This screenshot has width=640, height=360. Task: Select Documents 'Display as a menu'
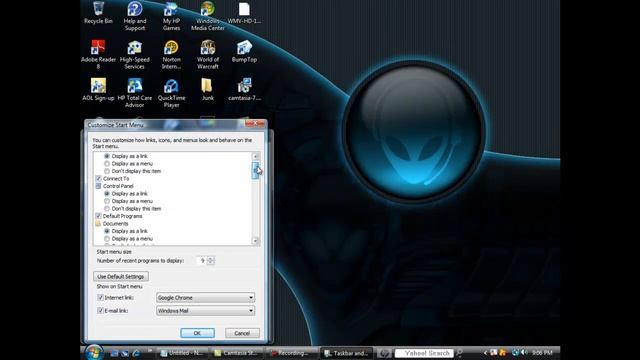click(x=107, y=239)
